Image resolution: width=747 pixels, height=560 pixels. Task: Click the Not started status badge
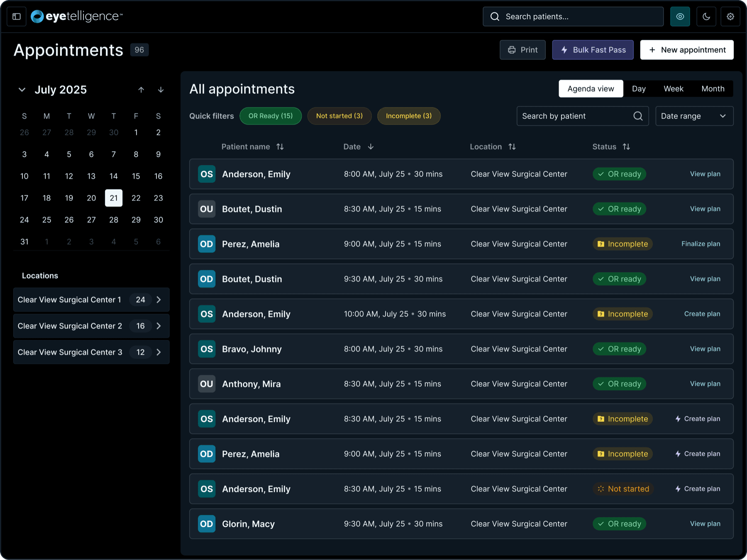point(623,489)
